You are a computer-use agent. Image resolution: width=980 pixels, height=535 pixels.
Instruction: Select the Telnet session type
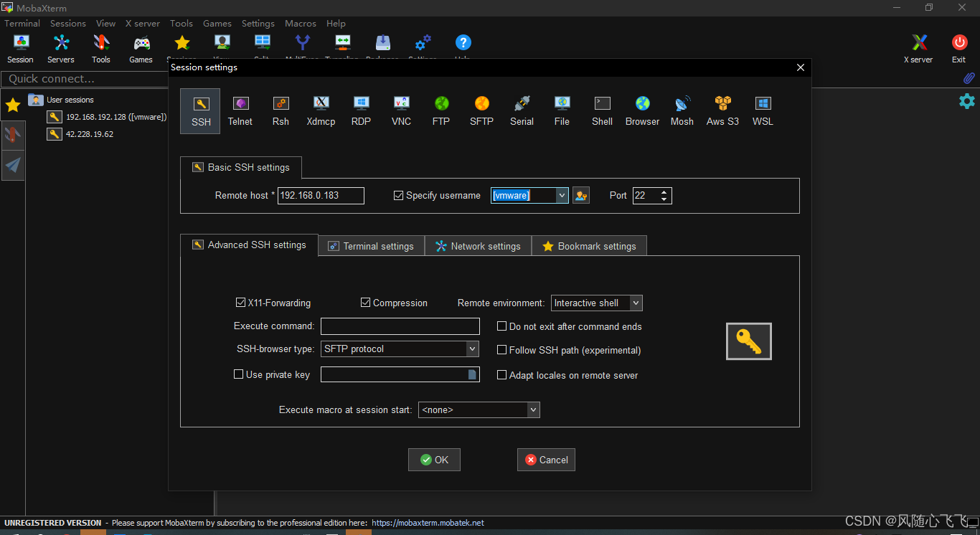tap(240, 111)
